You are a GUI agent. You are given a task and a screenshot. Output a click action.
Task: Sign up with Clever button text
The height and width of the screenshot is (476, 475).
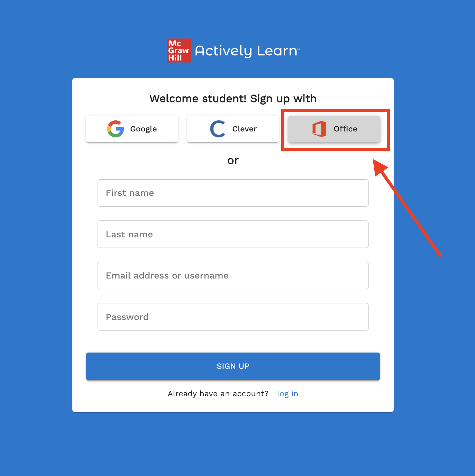245,129
